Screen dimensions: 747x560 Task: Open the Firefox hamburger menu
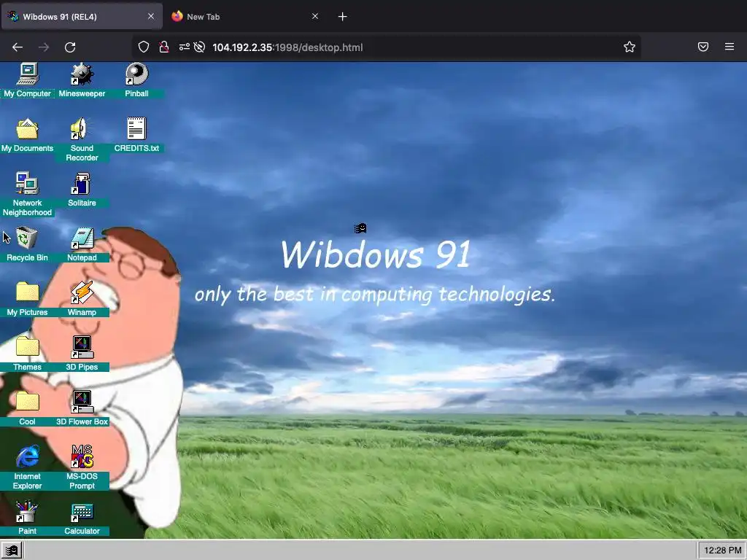(729, 47)
